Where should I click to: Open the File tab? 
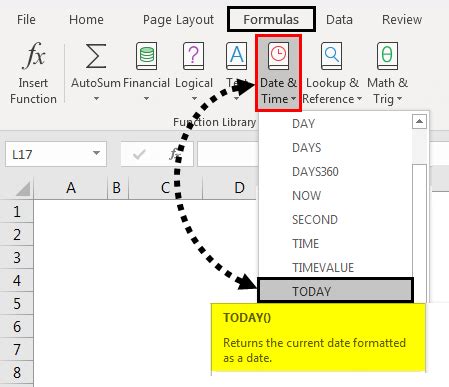pyautogui.click(x=26, y=19)
